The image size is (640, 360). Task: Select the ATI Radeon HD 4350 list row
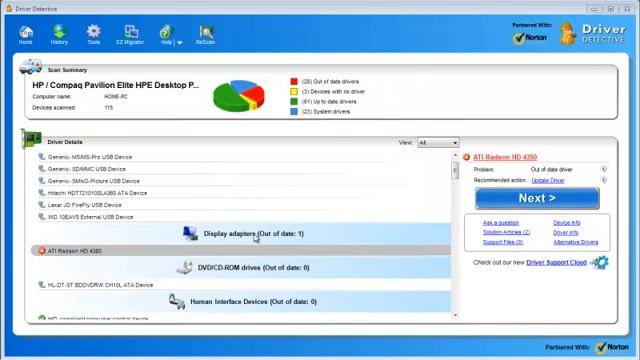241,251
